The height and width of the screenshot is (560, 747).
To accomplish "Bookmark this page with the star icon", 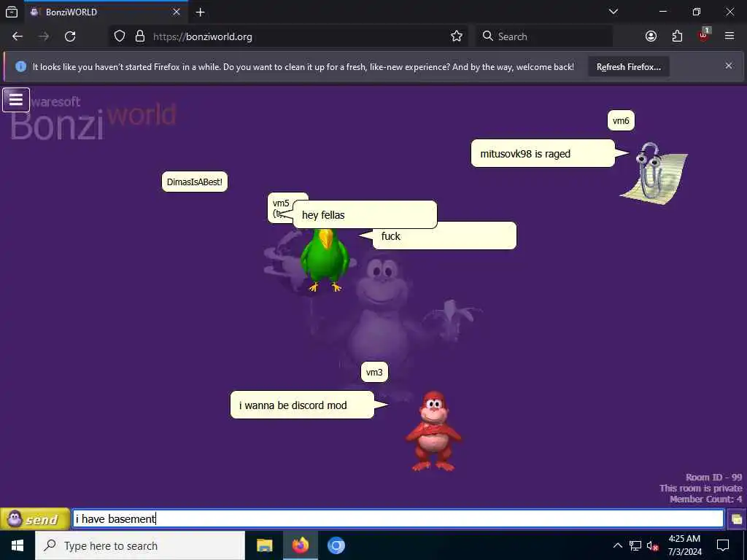I will [457, 36].
